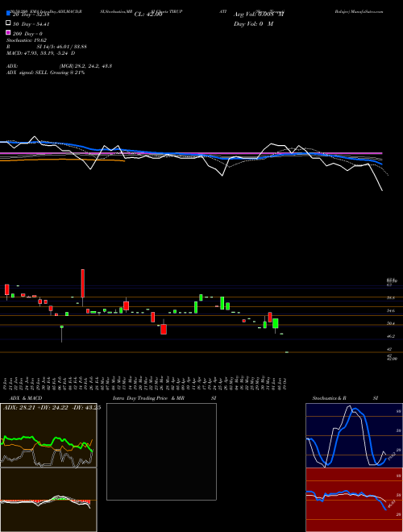Viewport: 403px width, 532px height.
Task: Select the 'CL: 42.00' closing price text
Action: (x=148, y=15)
